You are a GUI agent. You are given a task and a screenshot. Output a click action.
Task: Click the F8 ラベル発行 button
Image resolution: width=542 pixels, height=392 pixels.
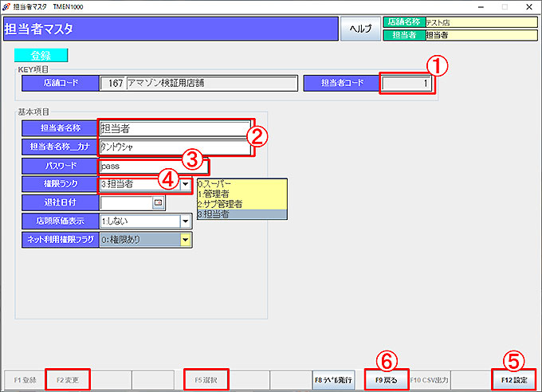coord(333,380)
